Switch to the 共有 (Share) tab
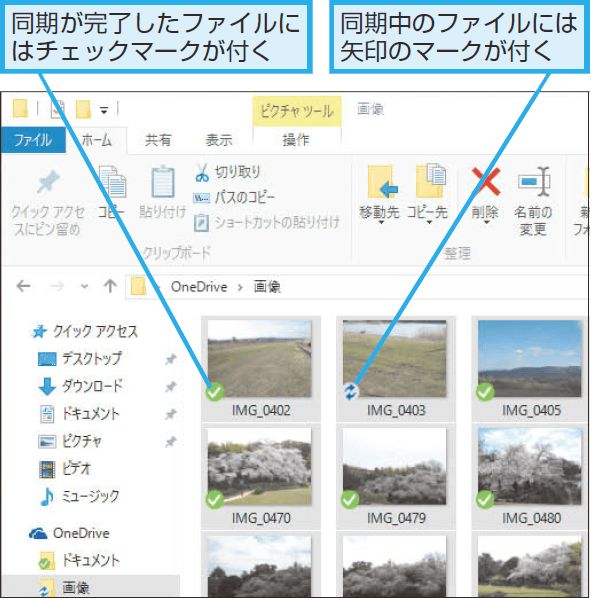The height and width of the screenshot is (598, 595). 158,140
